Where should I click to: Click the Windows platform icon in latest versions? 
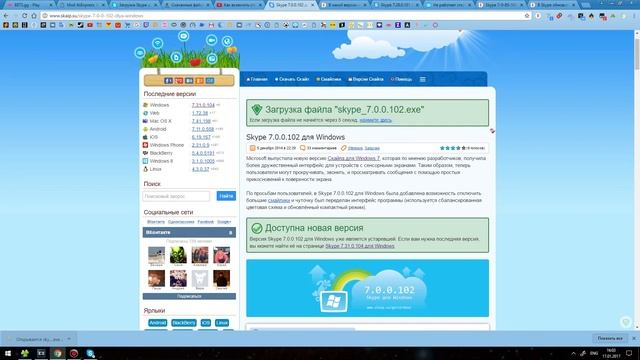pos(145,105)
